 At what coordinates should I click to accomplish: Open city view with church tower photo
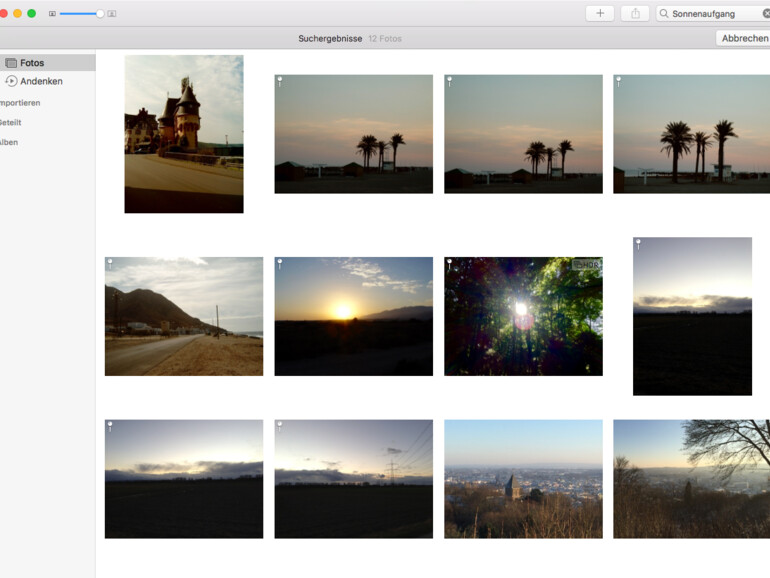(x=523, y=479)
